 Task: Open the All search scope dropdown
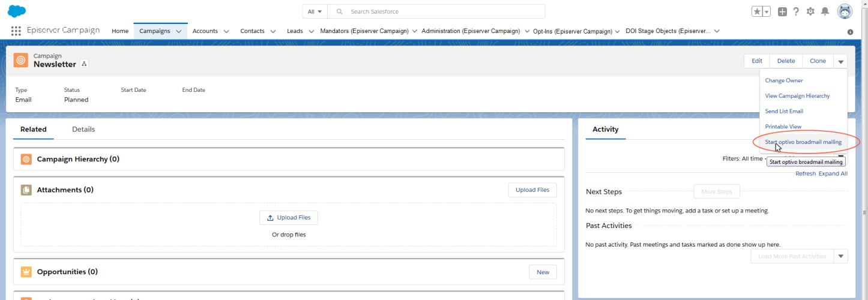[x=315, y=11]
